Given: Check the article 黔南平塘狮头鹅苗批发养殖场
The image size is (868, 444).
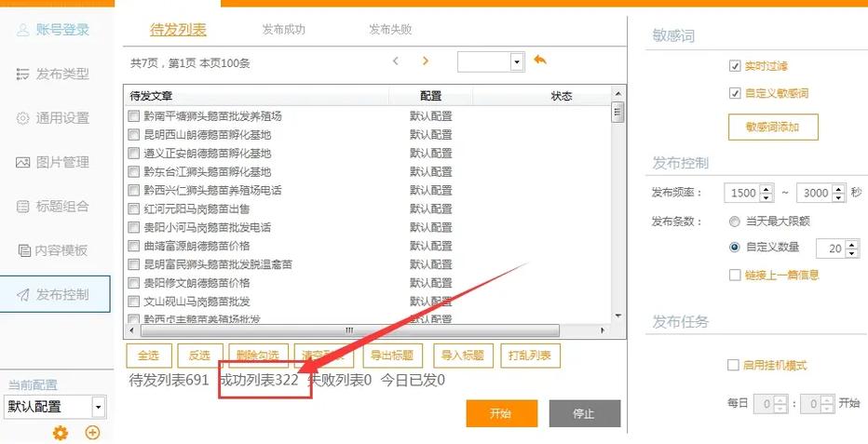Looking at the screenshot, I should pos(134,116).
